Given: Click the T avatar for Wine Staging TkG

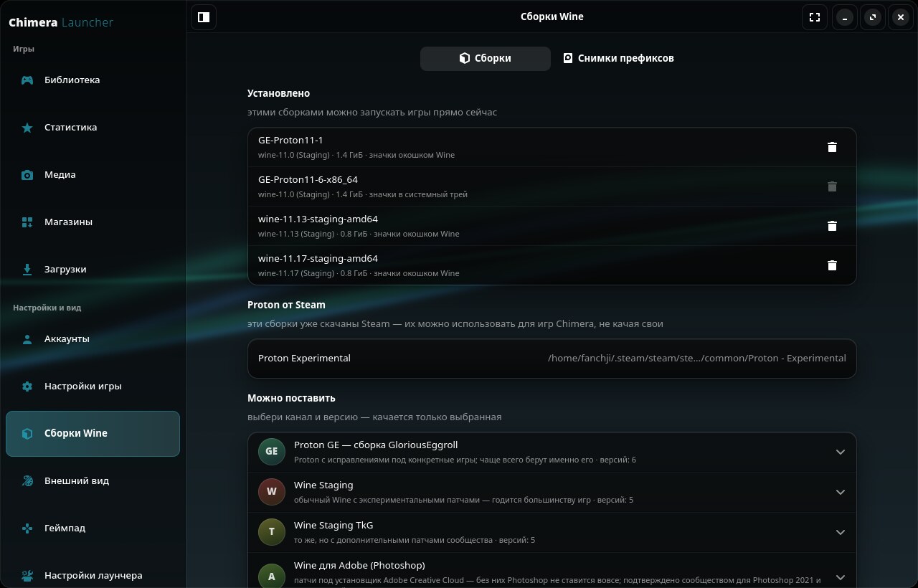Looking at the screenshot, I should coord(272,532).
